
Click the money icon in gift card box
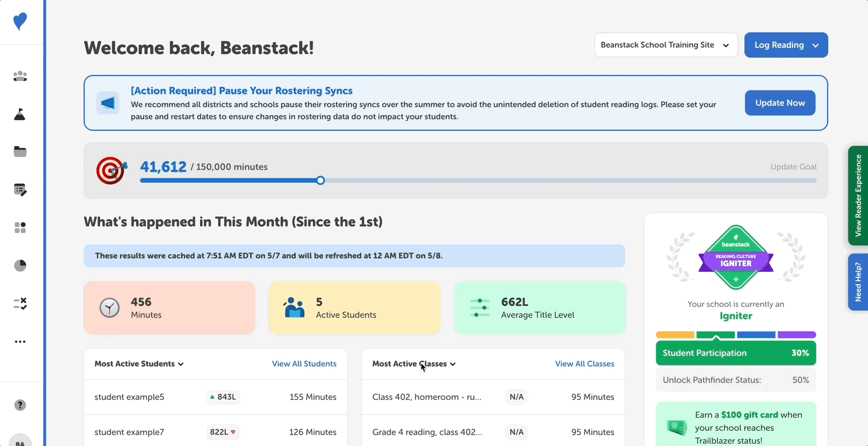coord(677,428)
